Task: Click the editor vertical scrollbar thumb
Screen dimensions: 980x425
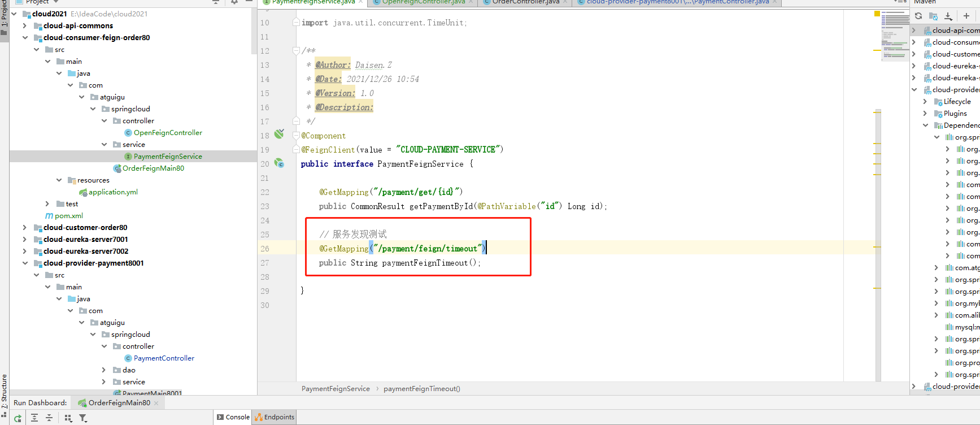Action: pos(878,245)
